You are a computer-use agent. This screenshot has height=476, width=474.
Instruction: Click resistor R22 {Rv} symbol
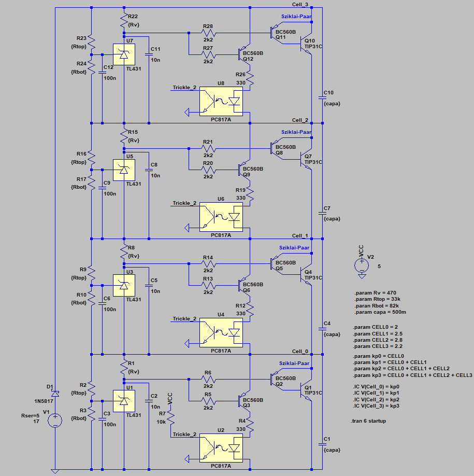(x=124, y=21)
